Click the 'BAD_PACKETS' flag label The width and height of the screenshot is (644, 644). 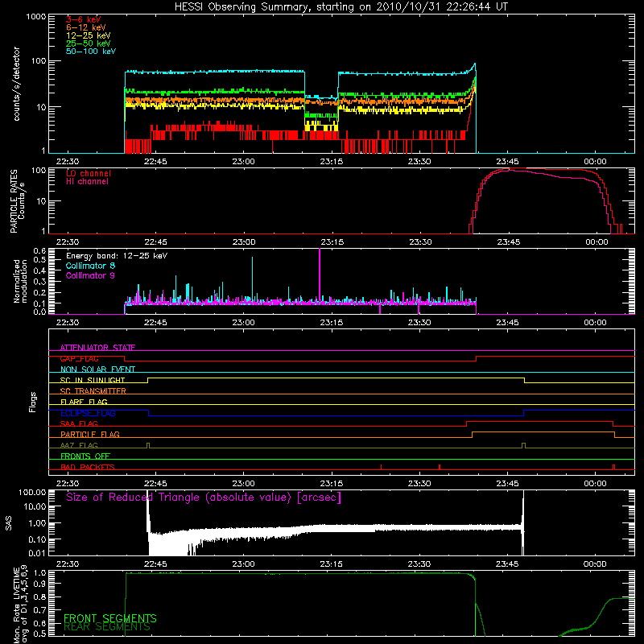point(88,467)
